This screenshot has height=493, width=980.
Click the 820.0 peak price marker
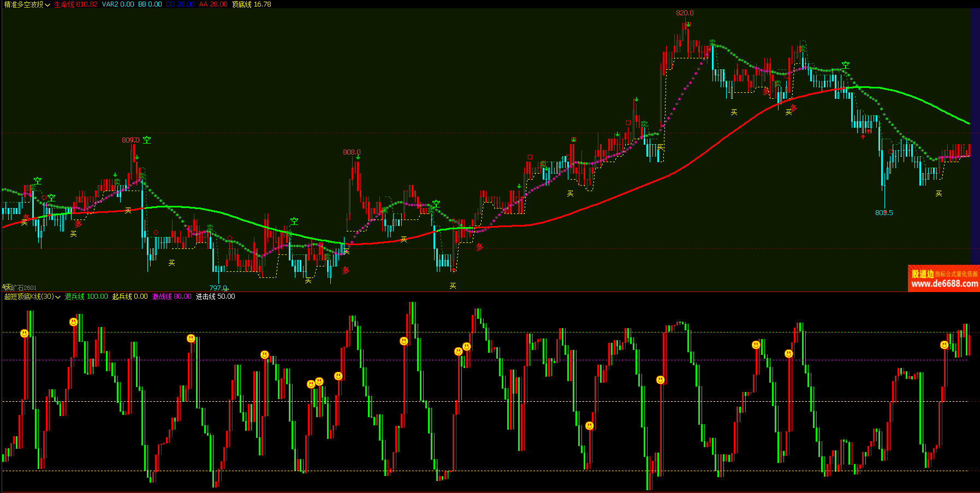click(x=685, y=13)
